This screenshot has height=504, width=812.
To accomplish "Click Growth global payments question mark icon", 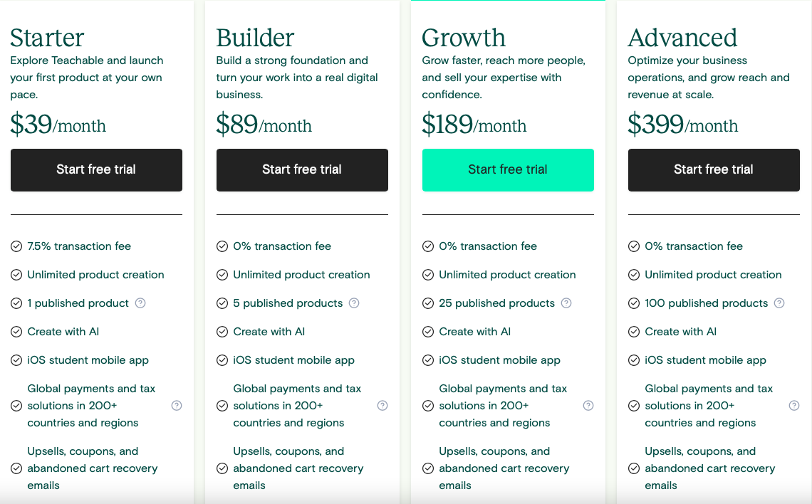I will 588,406.
